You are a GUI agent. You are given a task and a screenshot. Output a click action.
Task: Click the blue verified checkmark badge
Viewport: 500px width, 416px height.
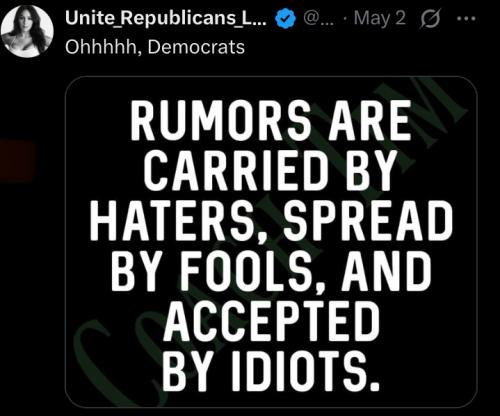coord(285,18)
